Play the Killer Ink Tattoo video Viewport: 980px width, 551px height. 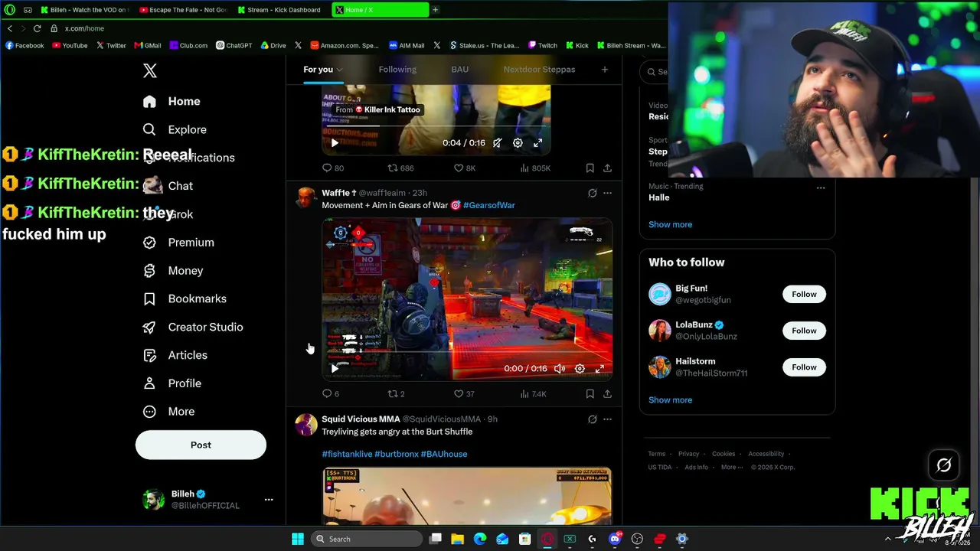[335, 143]
